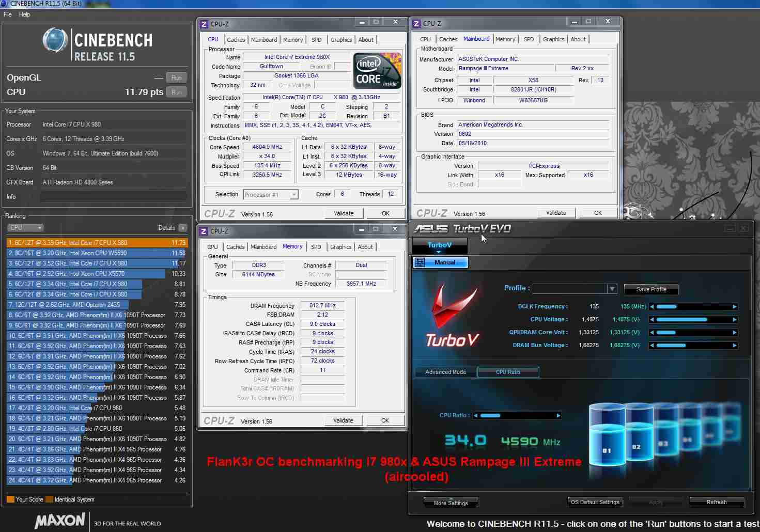Increase BCLK Frequency with right arrow
This screenshot has height=532, width=760.
[735, 307]
